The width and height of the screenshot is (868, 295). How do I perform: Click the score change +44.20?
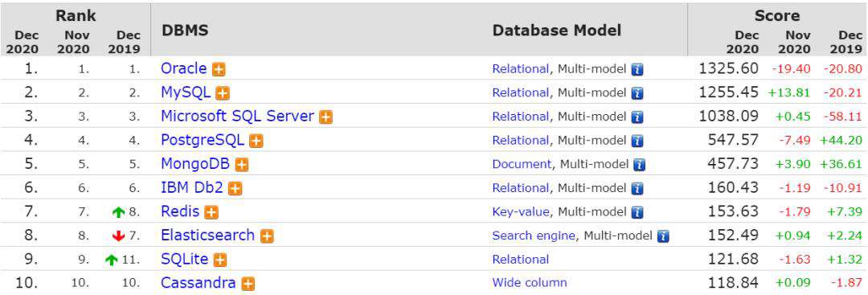(x=841, y=141)
